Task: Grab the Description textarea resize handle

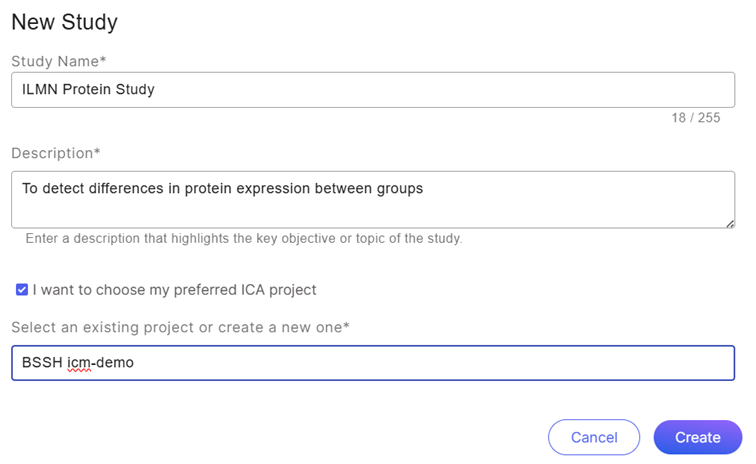Action: pyautogui.click(x=730, y=223)
